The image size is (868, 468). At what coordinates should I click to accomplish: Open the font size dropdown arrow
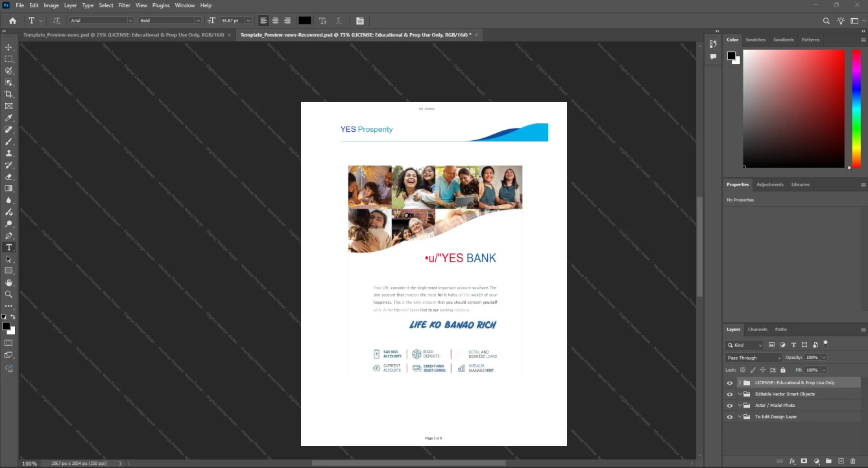pyautogui.click(x=248, y=21)
